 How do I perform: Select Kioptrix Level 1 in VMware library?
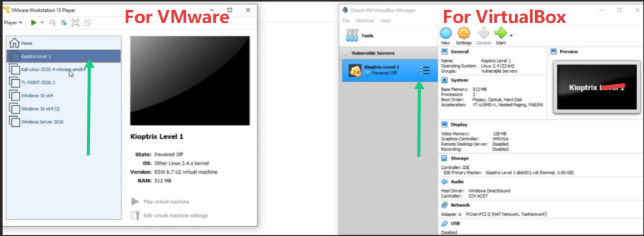64,56
